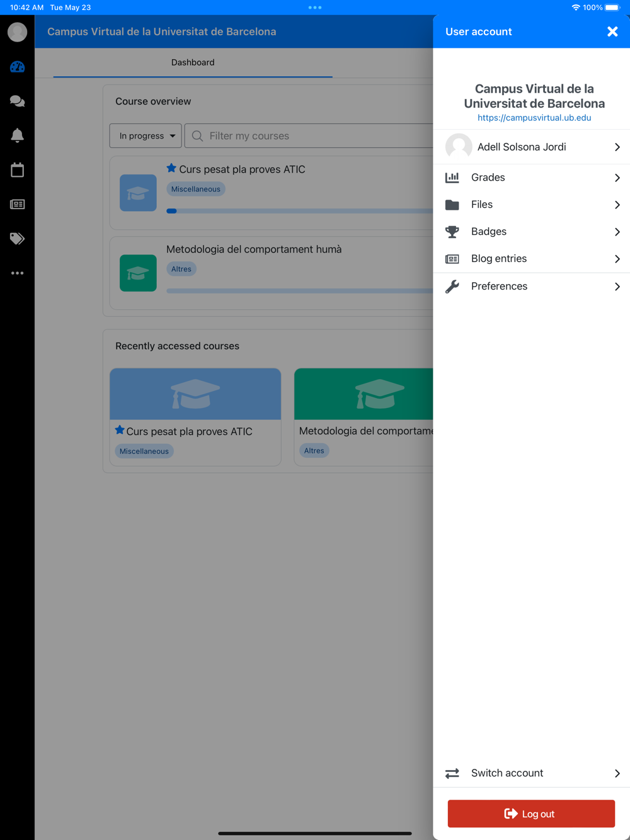
Task: Open the Badges menu entry
Action: 532,232
